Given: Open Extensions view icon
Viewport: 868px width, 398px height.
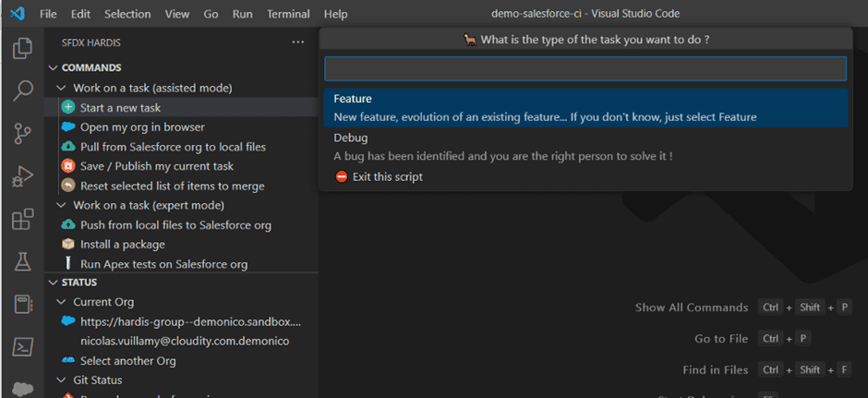Looking at the screenshot, I should [x=22, y=220].
